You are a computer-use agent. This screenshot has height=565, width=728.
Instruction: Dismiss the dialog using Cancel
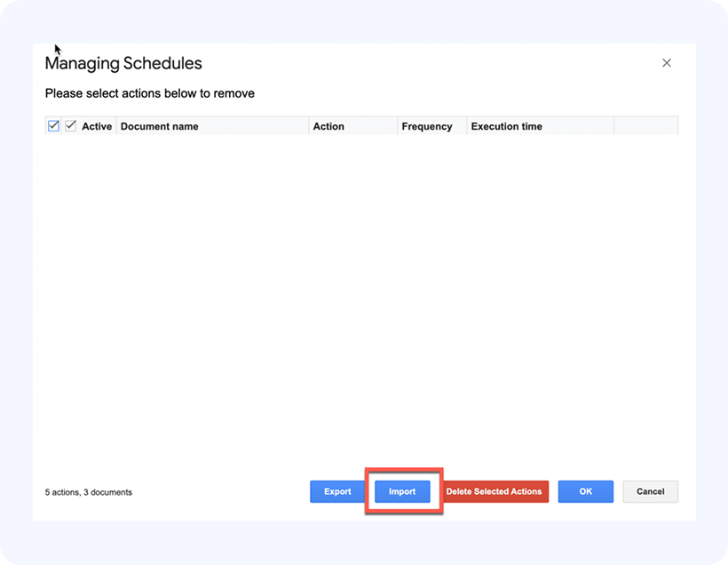point(650,491)
